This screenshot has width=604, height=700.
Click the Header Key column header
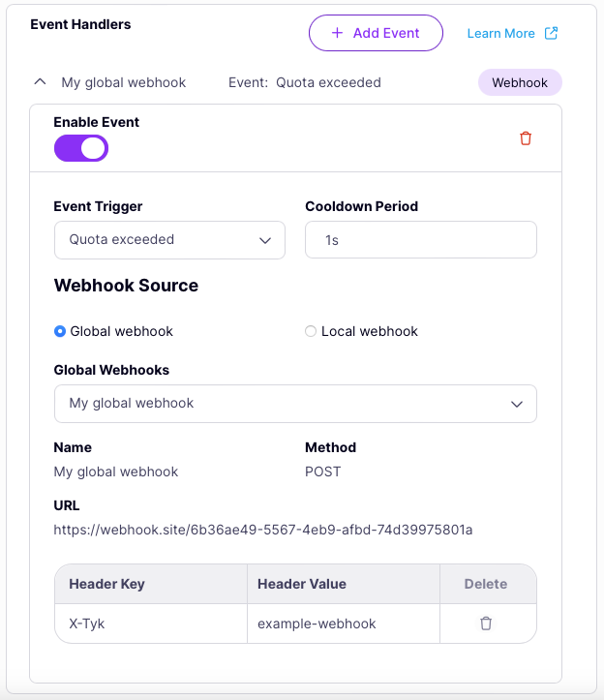106,584
